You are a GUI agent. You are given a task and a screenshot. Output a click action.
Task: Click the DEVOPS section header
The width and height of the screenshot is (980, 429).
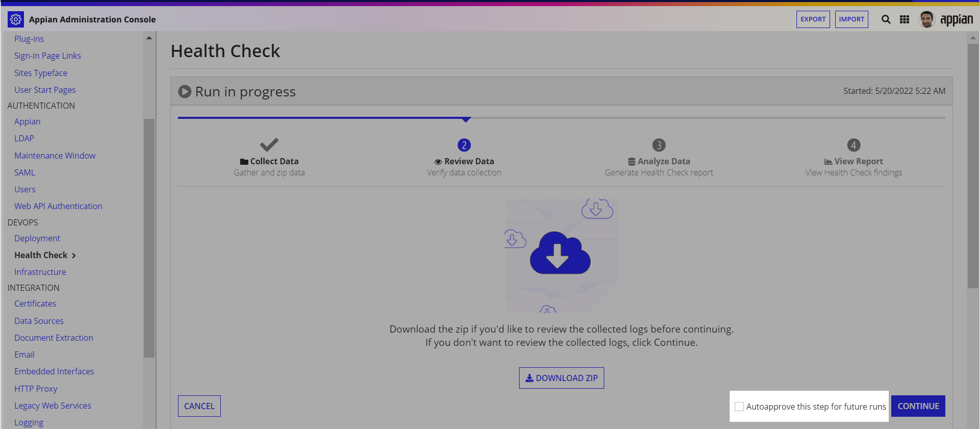23,222
